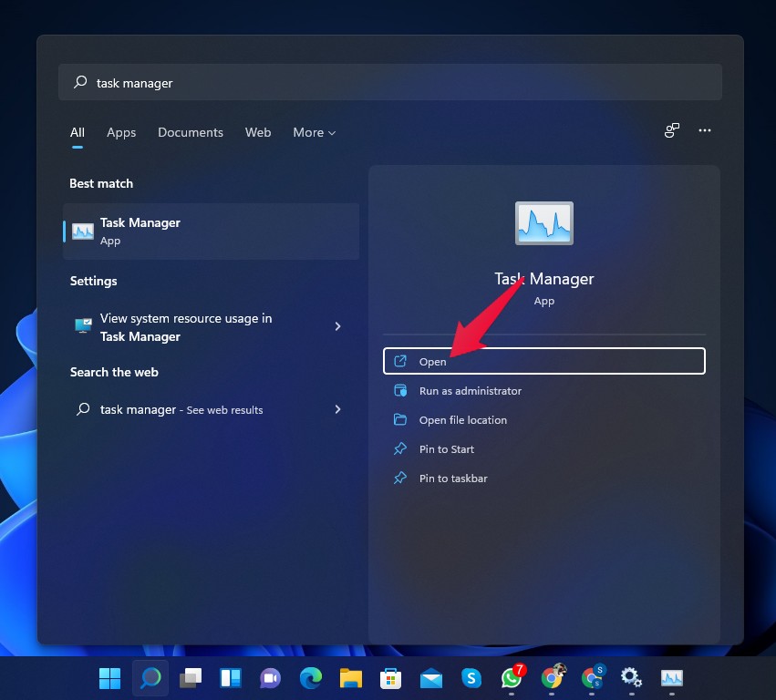Expand the More search filters dropdown

pyautogui.click(x=314, y=132)
